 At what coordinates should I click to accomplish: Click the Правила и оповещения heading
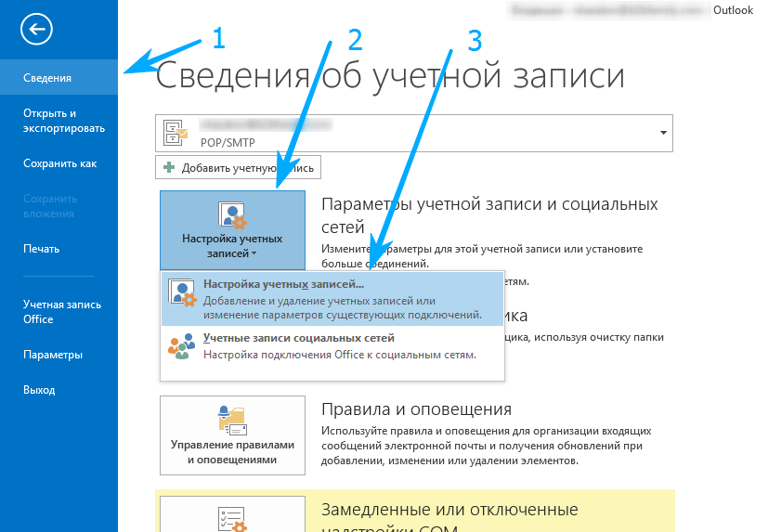pyautogui.click(x=416, y=409)
